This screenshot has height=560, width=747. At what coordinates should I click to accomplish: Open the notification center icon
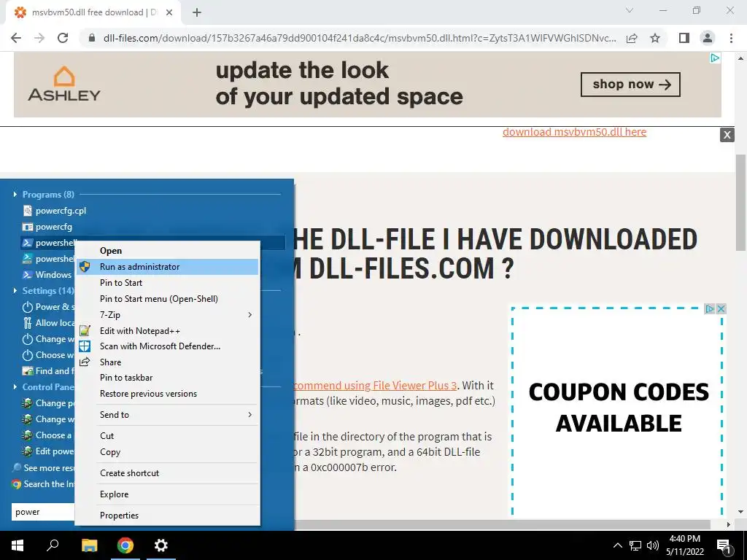[724, 546]
